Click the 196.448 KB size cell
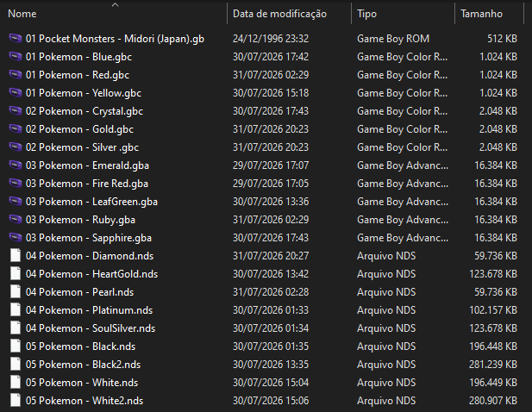 click(493, 346)
